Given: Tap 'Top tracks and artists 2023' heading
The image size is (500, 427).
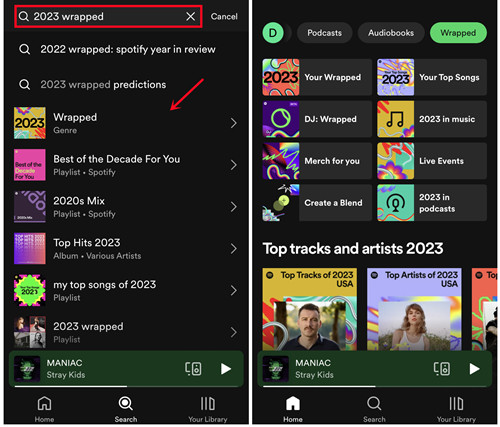Looking at the screenshot, I should click(x=353, y=249).
